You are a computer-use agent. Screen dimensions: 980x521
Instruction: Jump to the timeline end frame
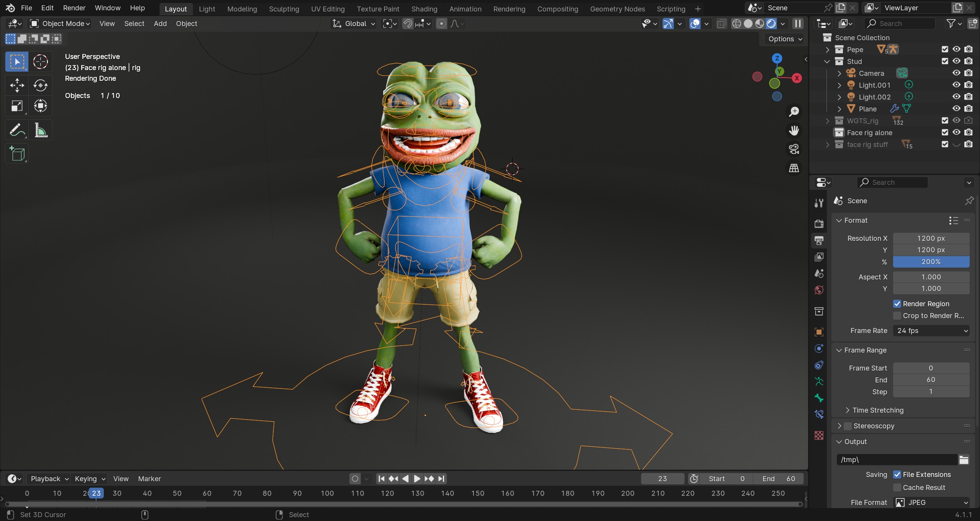click(x=441, y=479)
